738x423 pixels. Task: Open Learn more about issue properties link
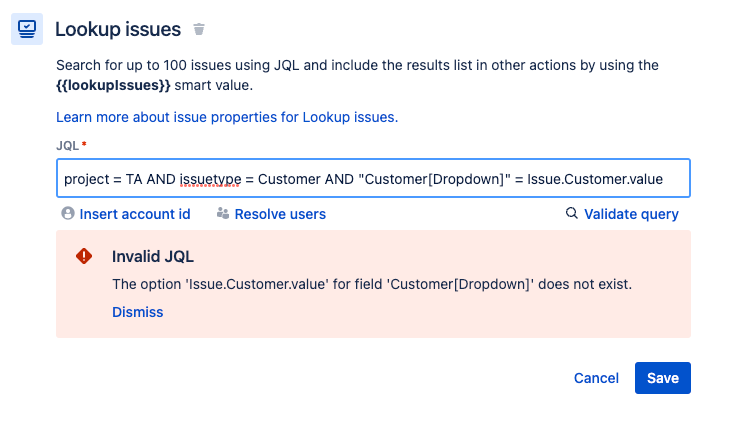click(227, 117)
